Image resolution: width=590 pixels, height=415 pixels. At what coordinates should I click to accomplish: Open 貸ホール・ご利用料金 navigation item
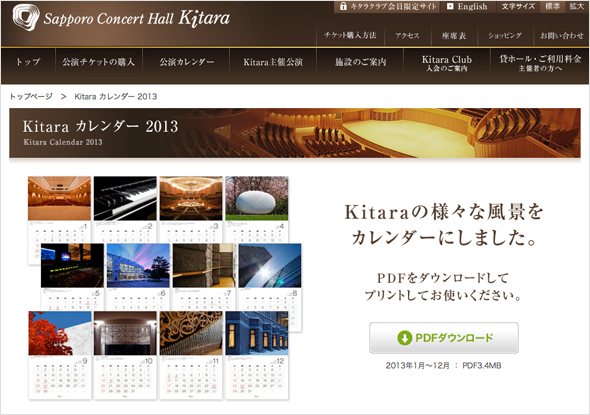[x=540, y=63]
